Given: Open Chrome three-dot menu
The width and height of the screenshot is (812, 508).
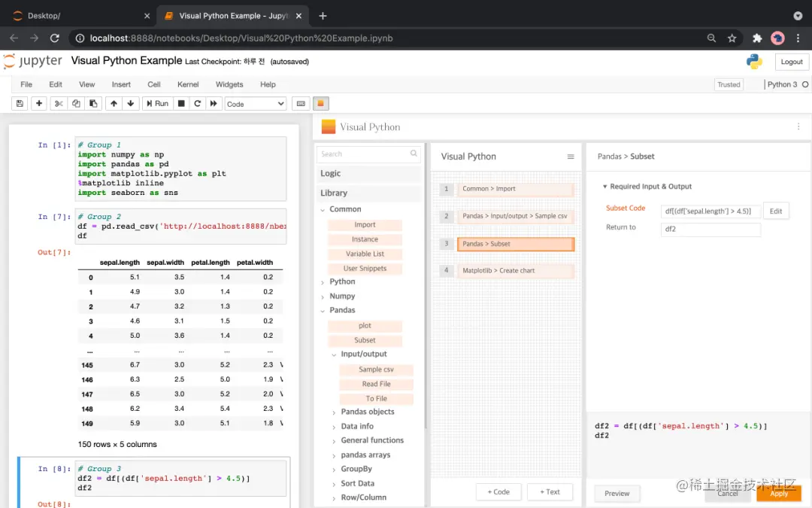Looking at the screenshot, I should pyautogui.click(x=798, y=38).
